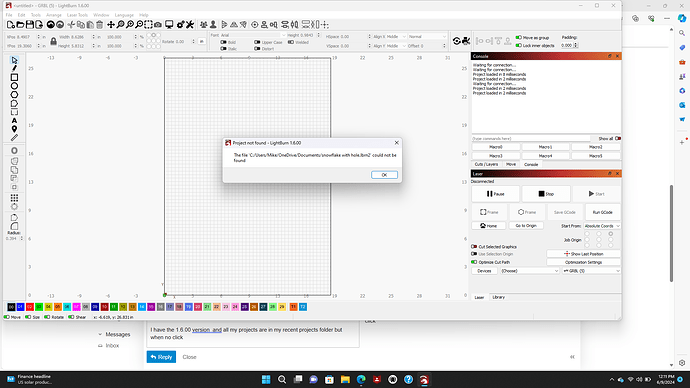
Task: Click OK in Project not found dialog
Action: point(384,175)
